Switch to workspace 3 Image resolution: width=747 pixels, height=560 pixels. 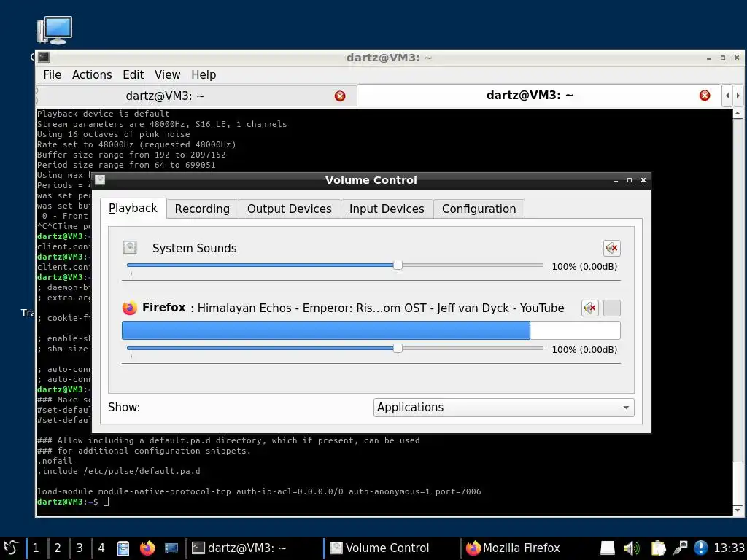click(x=80, y=548)
